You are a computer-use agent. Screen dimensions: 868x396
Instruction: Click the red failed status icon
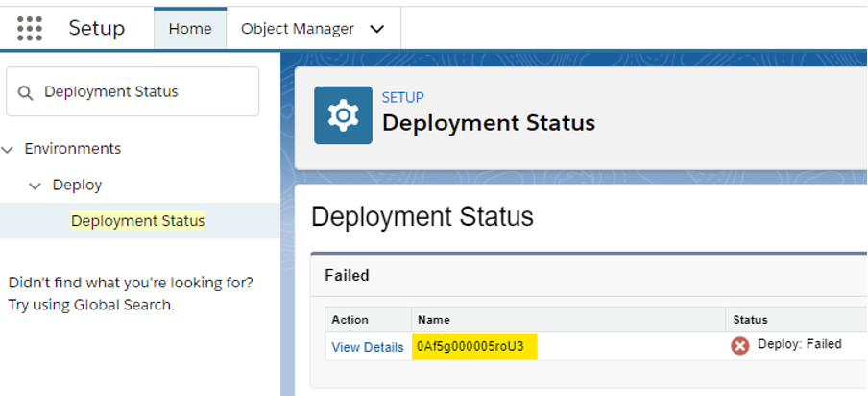tap(739, 346)
